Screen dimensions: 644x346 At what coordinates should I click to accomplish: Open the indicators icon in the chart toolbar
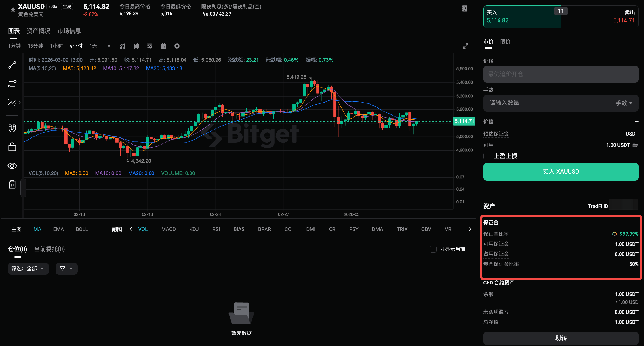point(122,46)
